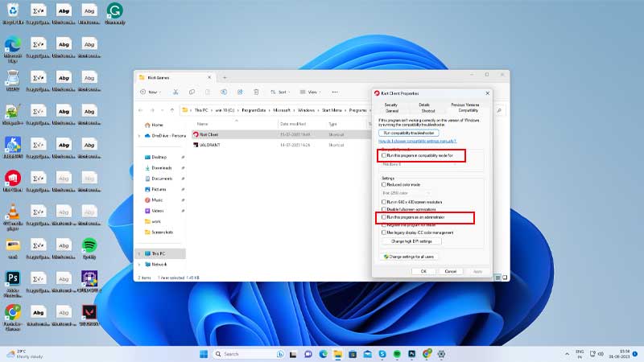
Task: Click Run compatibility troubleshooter button
Action: pyautogui.click(x=409, y=133)
